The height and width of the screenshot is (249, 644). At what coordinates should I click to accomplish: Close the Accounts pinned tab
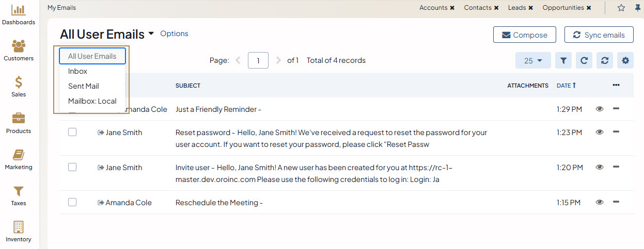coord(452,8)
